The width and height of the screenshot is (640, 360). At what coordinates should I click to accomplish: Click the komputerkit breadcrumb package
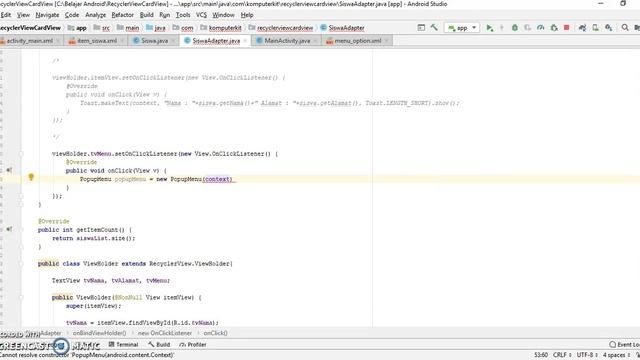pos(221,28)
